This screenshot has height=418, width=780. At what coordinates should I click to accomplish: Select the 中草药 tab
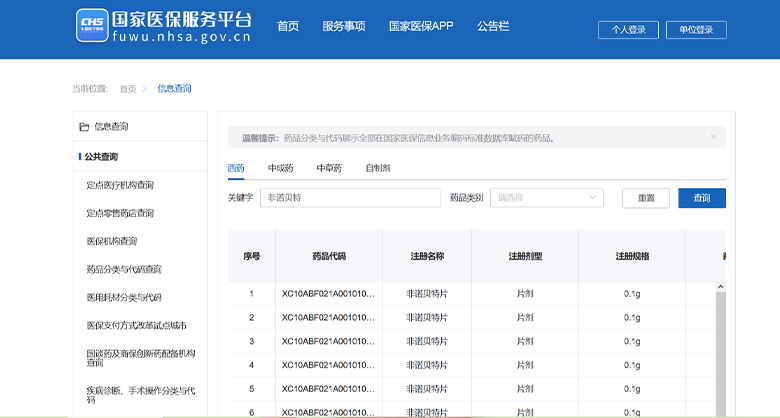pos(328,168)
